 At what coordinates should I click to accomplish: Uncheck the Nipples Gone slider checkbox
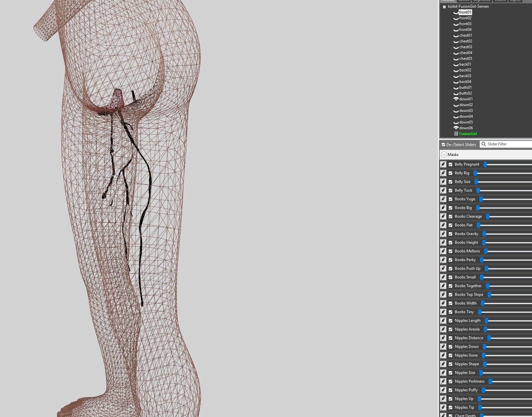[x=450, y=356]
